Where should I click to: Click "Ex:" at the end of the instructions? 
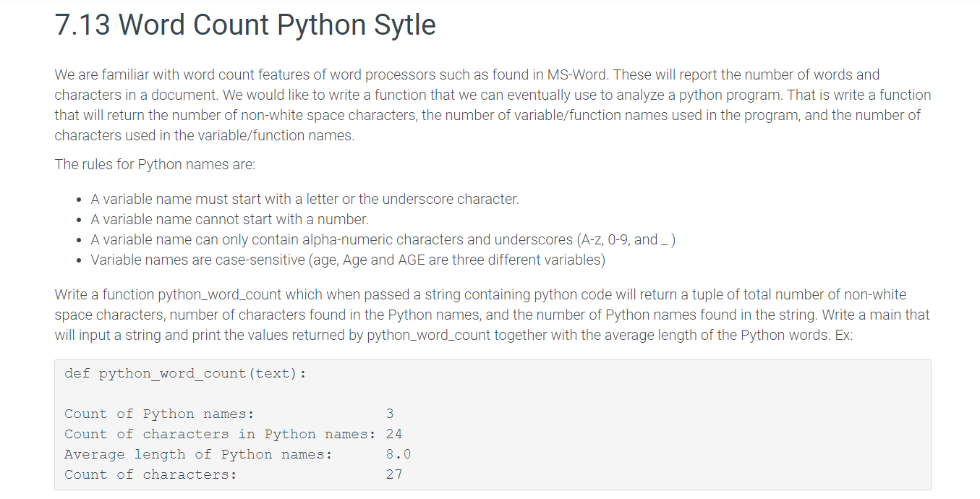(x=843, y=335)
